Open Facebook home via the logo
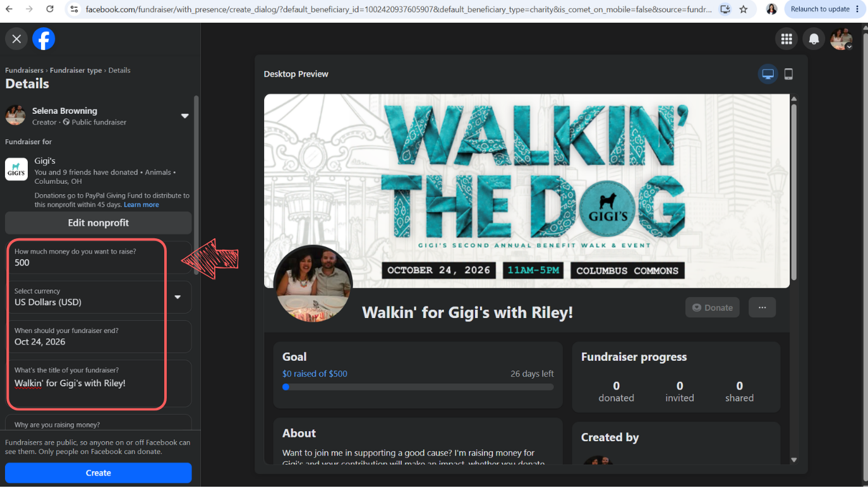The width and height of the screenshot is (868, 488). 44,39
